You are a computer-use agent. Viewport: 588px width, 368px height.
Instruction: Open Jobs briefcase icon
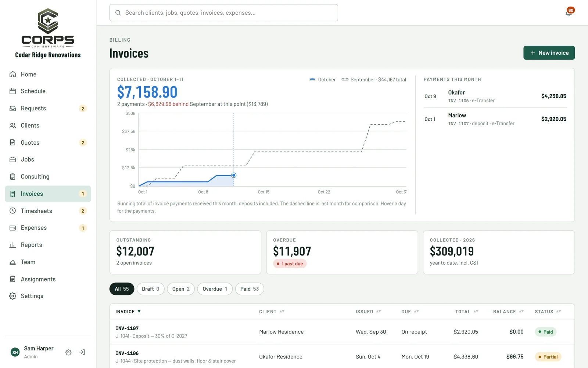(x=12, y=159)
